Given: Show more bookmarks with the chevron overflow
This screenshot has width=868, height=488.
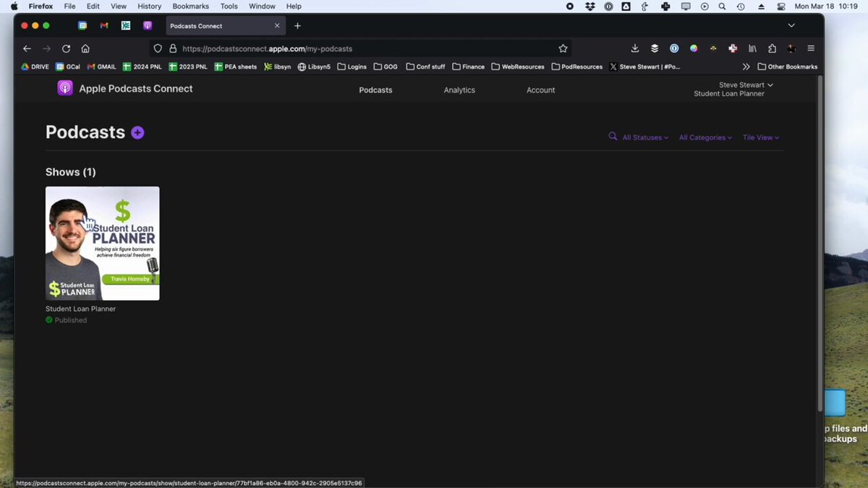Looking at the screenshot, I should point(746,67).
